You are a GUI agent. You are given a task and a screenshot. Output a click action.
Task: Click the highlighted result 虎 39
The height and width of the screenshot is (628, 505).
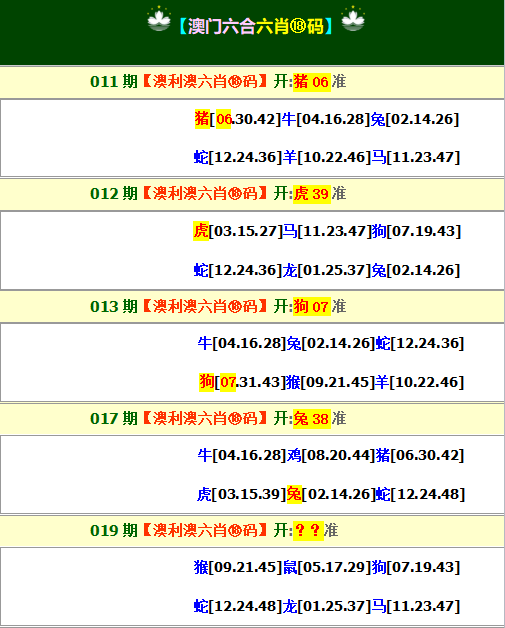[312, 194]
